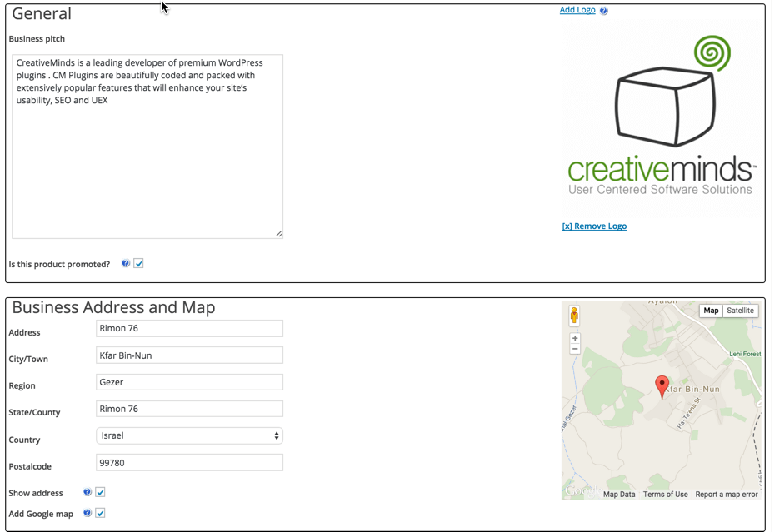The width and height of the screenshot is (780, 532).
Task: Uncheck the product promoted checkbox
Action: pyautogui.click(x=139, y=263)
